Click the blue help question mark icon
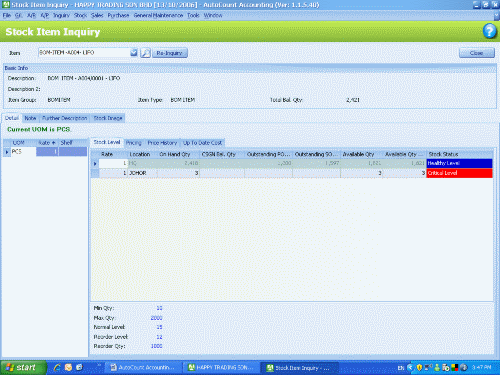The height and width of the screenshot is (375, 500). click(489, 31)
